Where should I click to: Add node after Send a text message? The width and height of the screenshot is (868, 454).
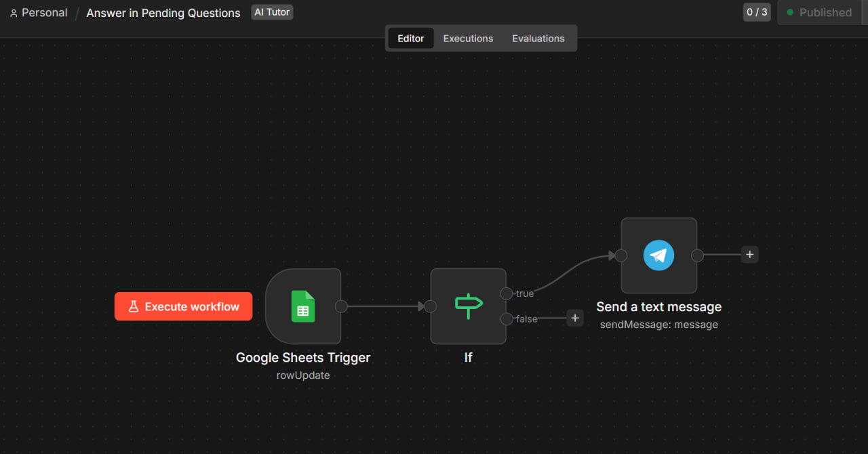[749, 255]
